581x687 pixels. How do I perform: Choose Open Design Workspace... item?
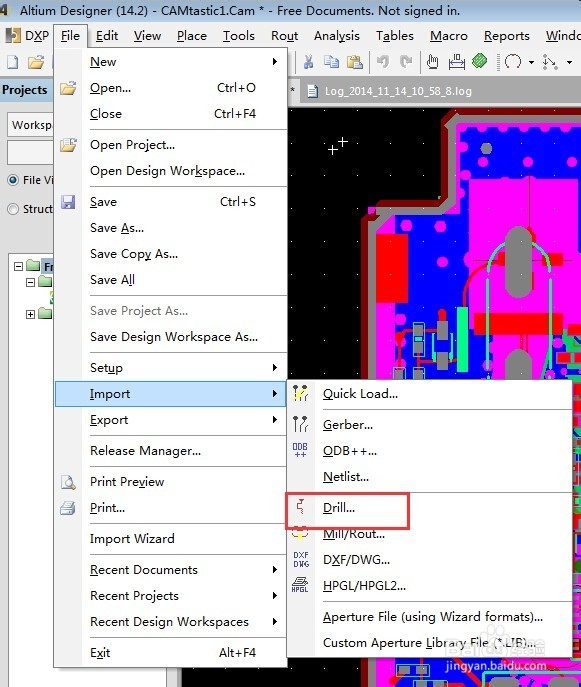point(171,171)
